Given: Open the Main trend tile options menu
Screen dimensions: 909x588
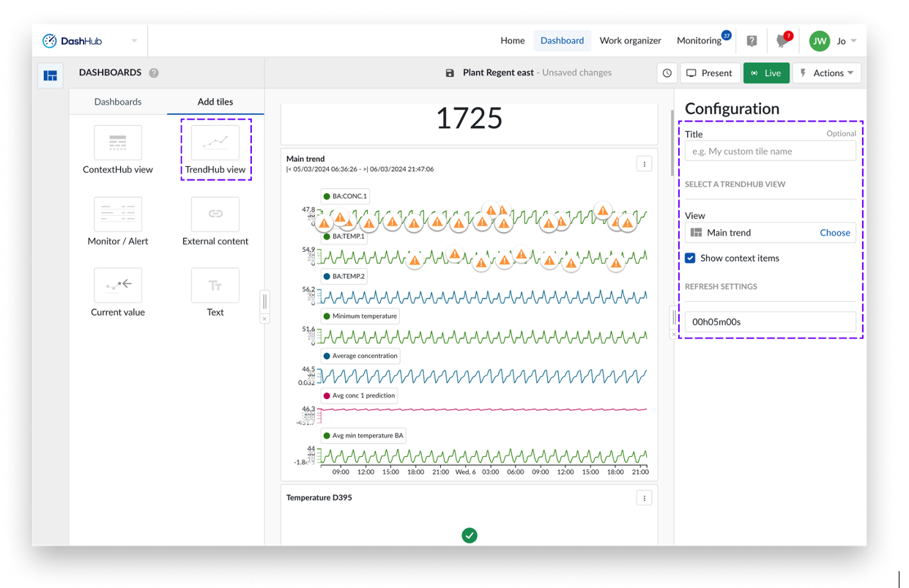Looking at the screenshot, I should (x=644, y=163).
